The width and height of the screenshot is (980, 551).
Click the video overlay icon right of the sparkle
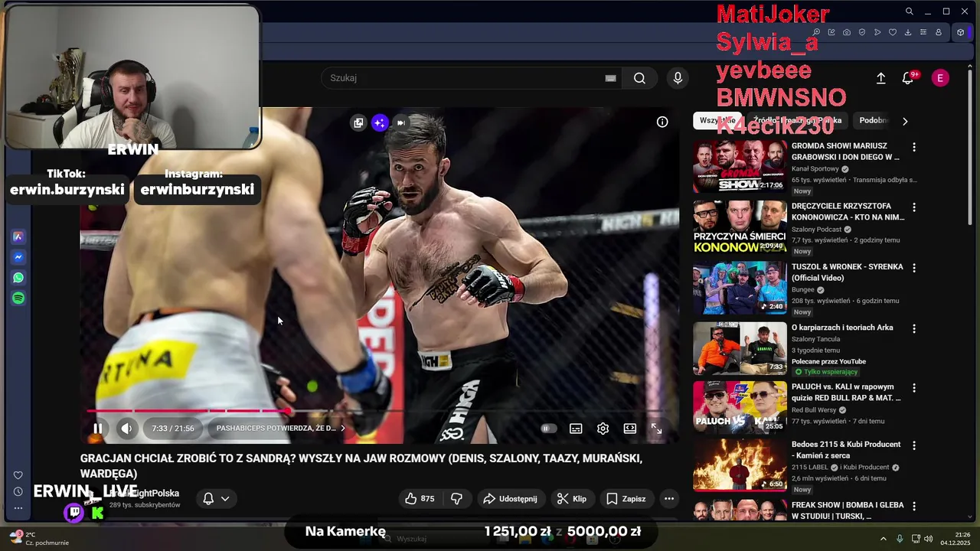click(x=401, y=122)
